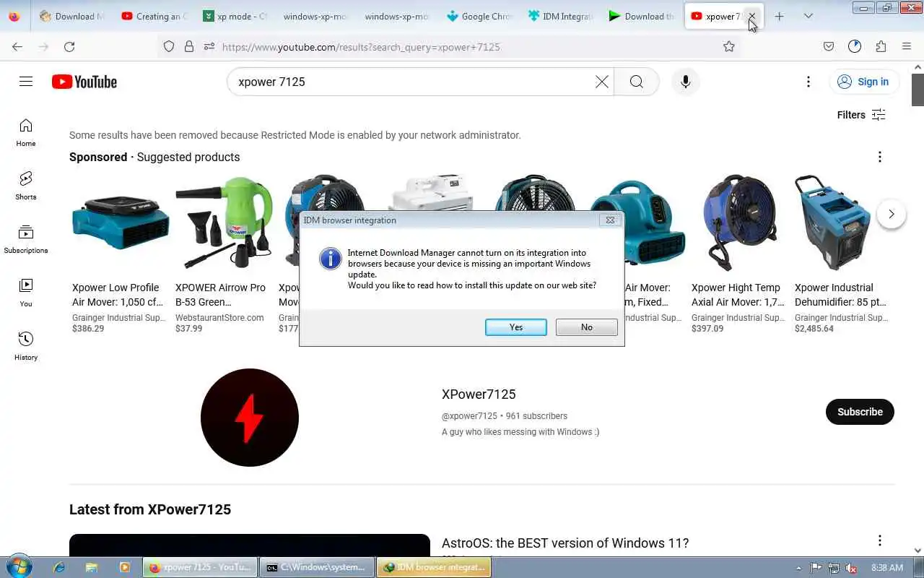Open the Windows Start button
Image resolution: width=924 pixels, height=578 pixels.
tap(18, 567)
